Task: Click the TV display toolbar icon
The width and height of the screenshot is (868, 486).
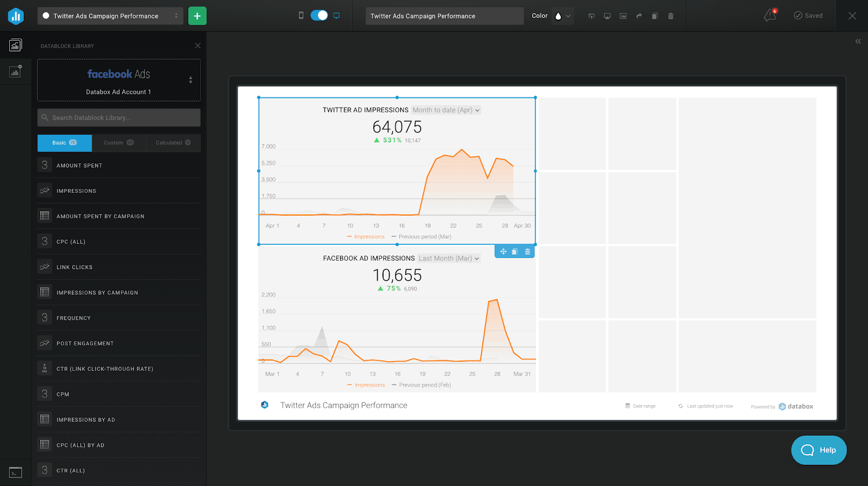Action: (607, 16)
